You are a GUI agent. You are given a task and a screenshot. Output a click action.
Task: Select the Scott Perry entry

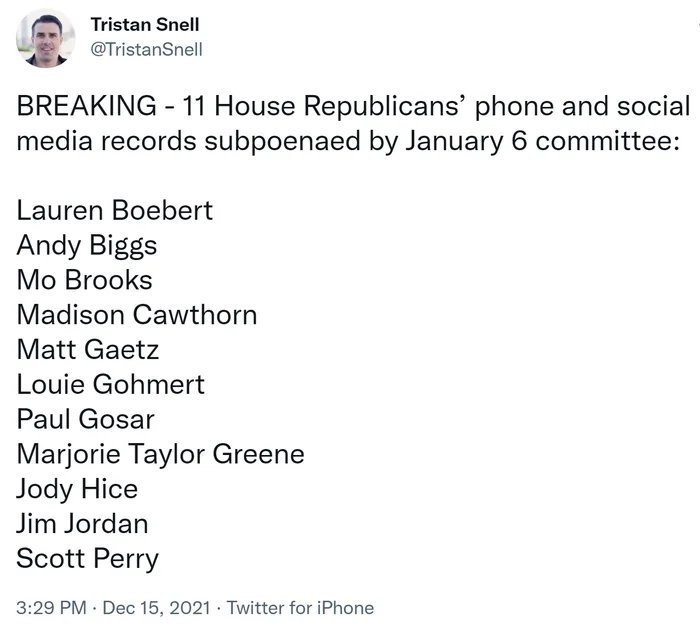point(88,559)
